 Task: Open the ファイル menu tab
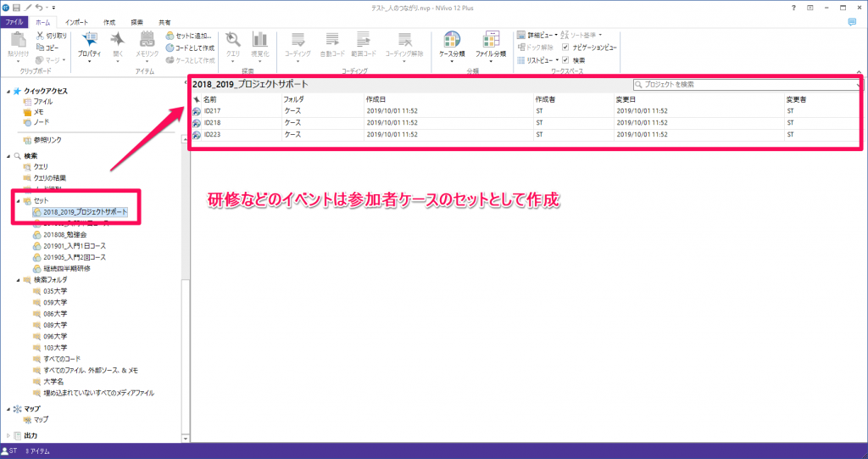click(15, 22)
